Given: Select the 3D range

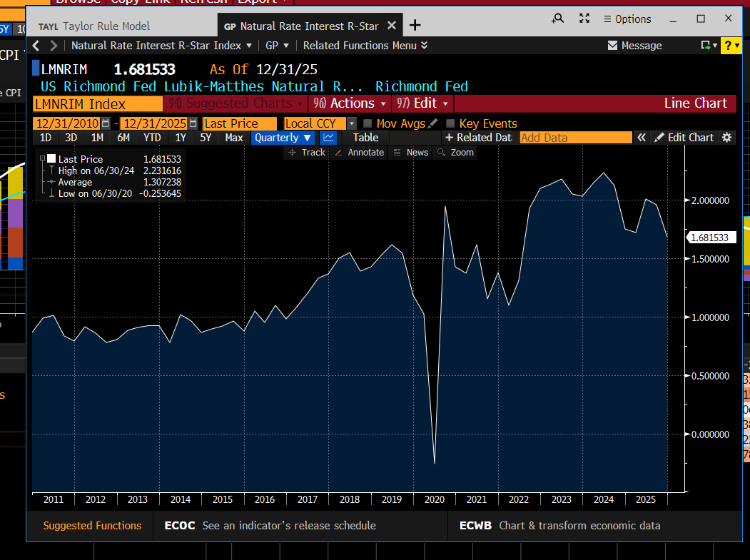Looking at the screenshot, I should coord(71,138).
